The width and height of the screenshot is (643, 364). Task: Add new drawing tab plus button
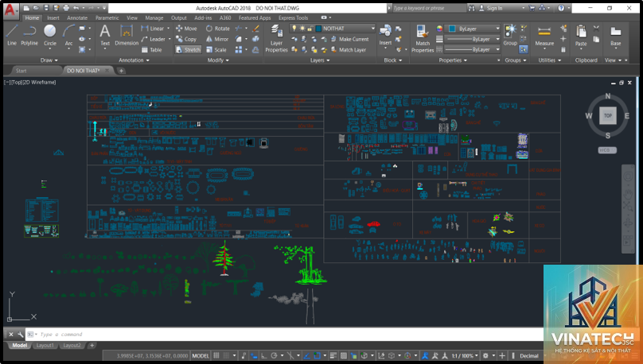click(121, 71)
